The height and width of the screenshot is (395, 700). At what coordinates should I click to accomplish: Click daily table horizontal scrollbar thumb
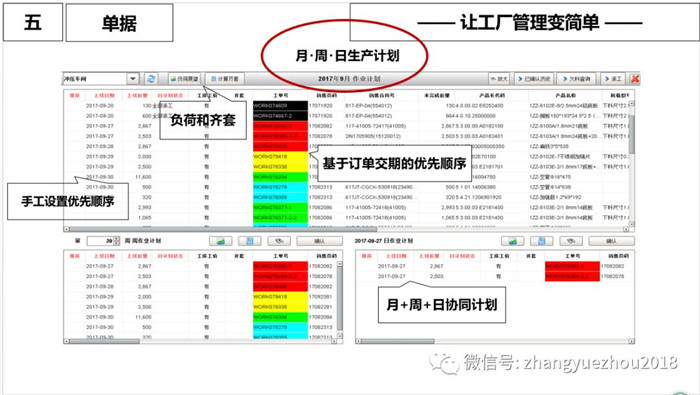click(x=398, y=341)
